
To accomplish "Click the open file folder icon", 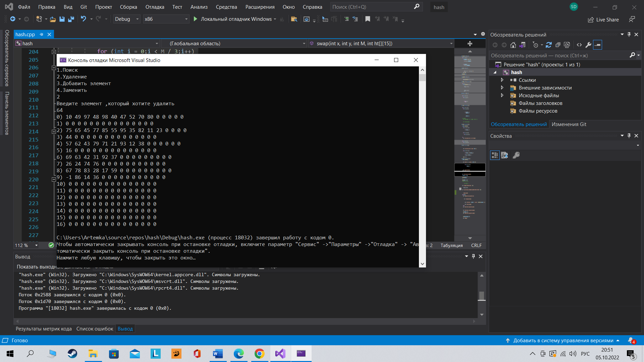I will point(53,19).
